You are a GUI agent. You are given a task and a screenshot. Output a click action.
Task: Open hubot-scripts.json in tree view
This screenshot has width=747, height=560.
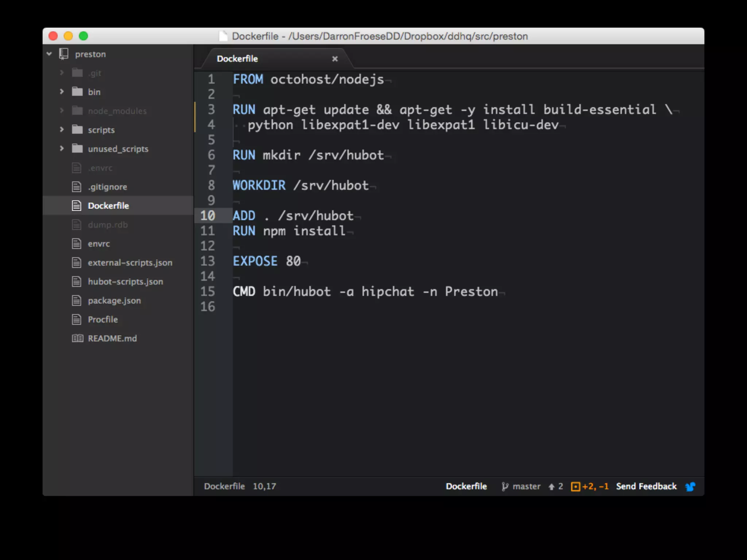click(125, 281)
